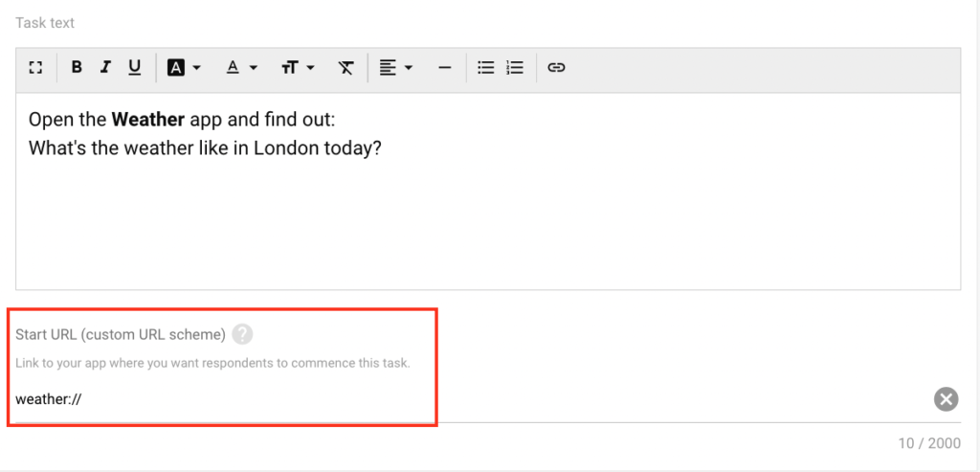Click the Start URL (custom URL scheme) label
The height and width of the screenshot is (472, 980).
pyautogui.click(x=121, y=334)
